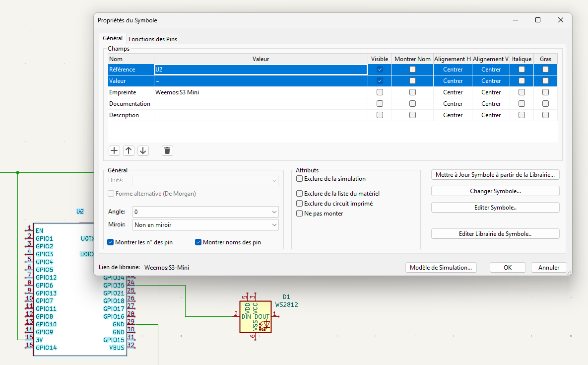The image size is (588, 365).
Task: Delete selected field with trash icon
Action: 167,151
